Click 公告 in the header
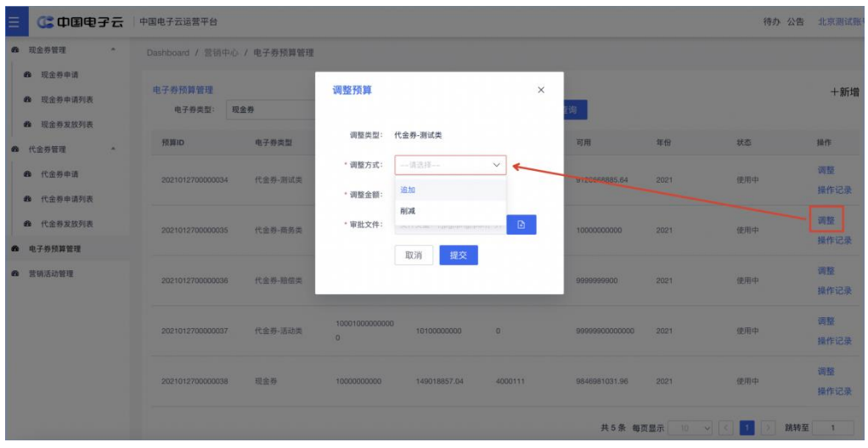 796,22
